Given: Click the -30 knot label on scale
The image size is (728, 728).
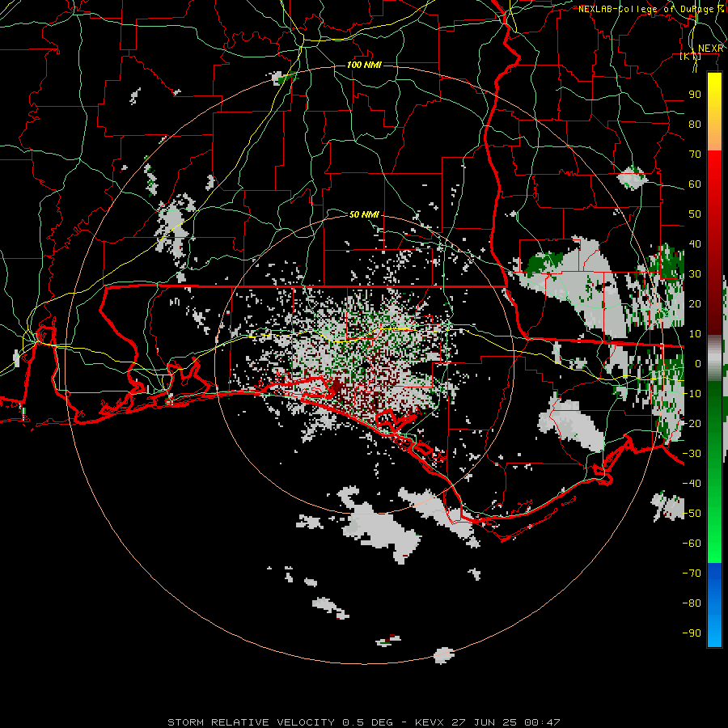Looking at the screenshot, I should click(x=692, y=454).
